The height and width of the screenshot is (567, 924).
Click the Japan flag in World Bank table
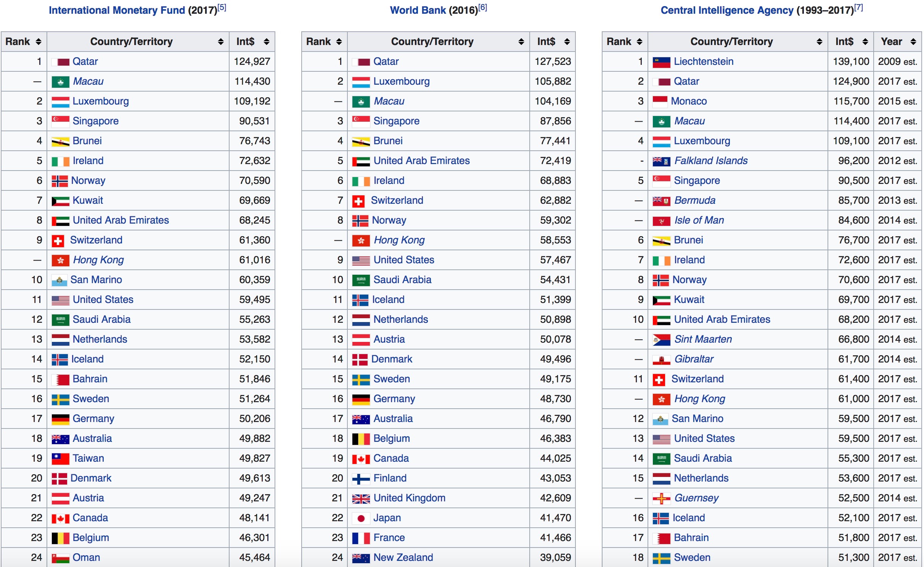(361, 519)
